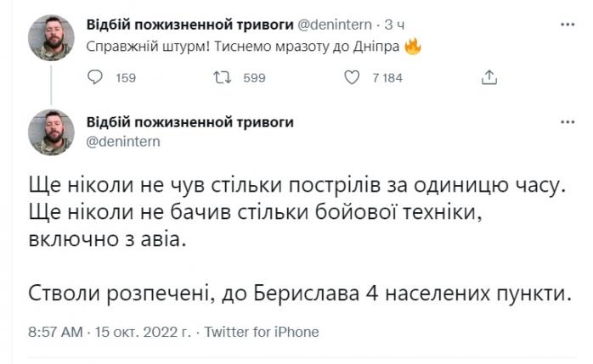
Task: Click the profile avatar on the top tweet
Action: pyautogui.click(x=53, y=36)
